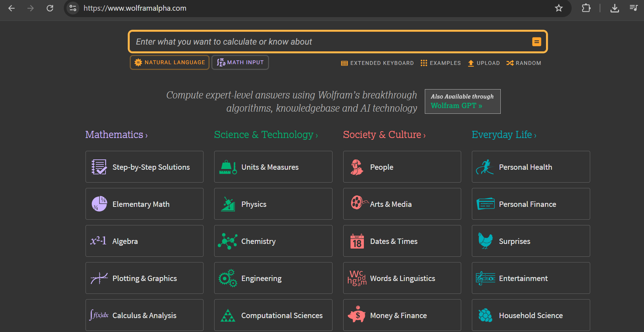This screenshot has width=644, height=332.
Task: Open the Entertainment label link
Action: click(523, 279)
